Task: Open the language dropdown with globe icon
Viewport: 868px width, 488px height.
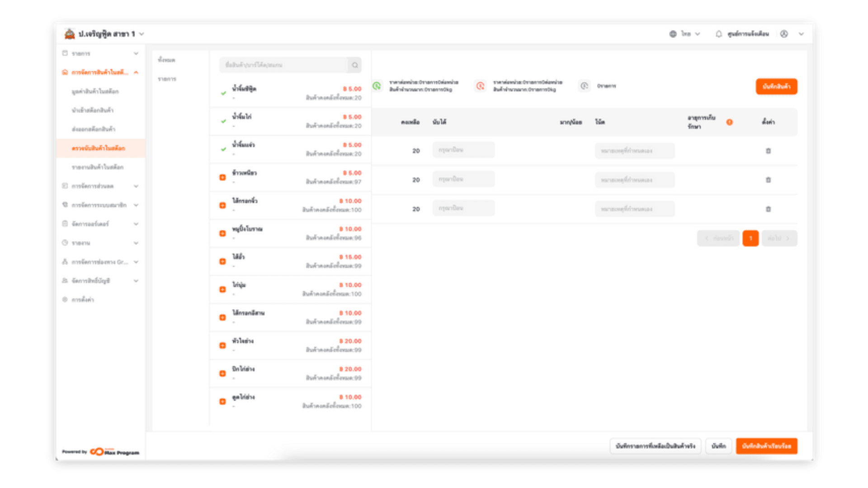Action: point(684,34)
